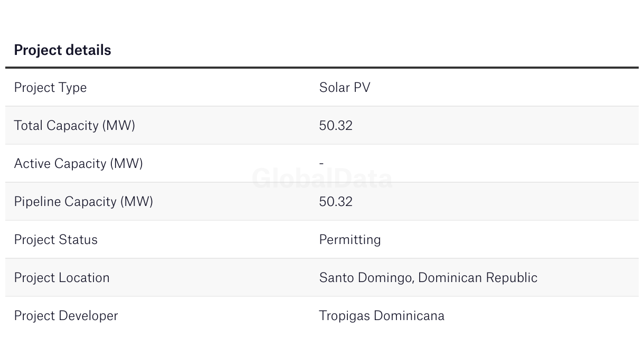Viewport: 644px width, 356px height.
Task: Click the Pipeline Capacity value 50.32
Action: point(336,202)
